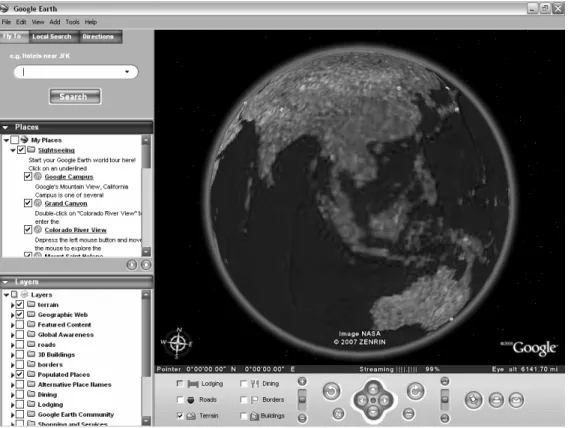The image size is (568, 428).
Task: Click the email envelope button
Action: click(x=516, y=400)
